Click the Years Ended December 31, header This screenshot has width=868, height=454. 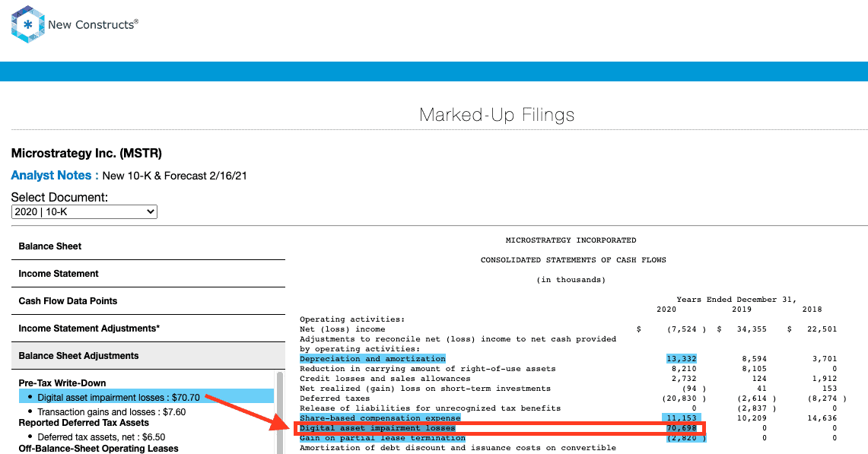tap(736, 300)
